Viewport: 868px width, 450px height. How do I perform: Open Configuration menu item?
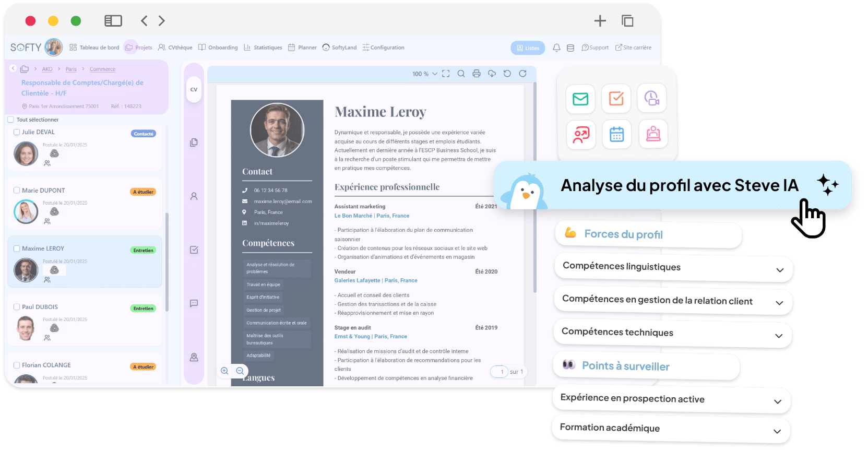(x=383, y=48)
